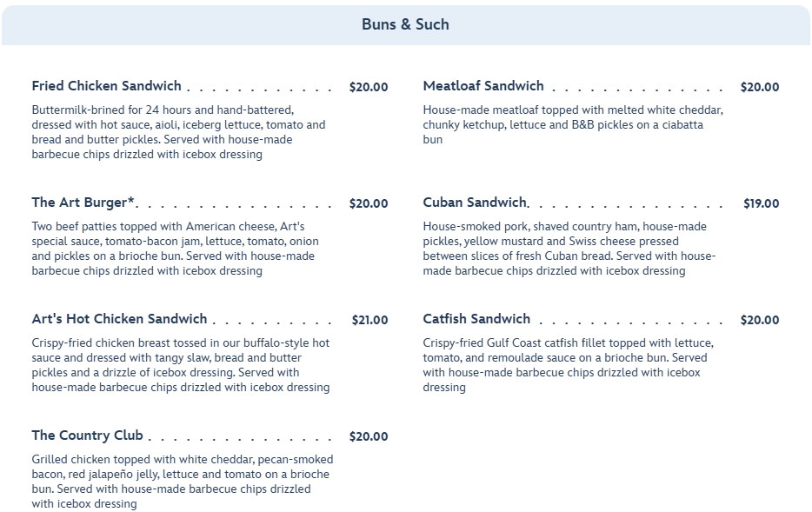Click the Cuban Sandwich description paragraph

(x=569, y=249)
